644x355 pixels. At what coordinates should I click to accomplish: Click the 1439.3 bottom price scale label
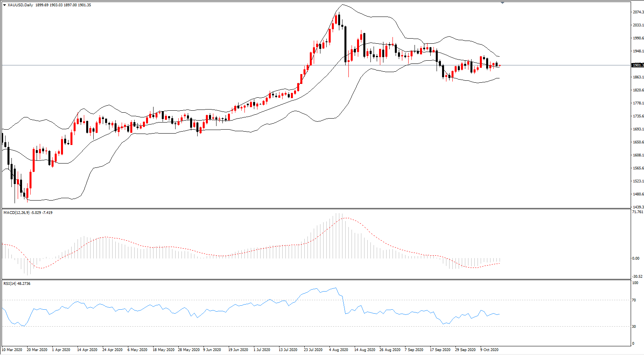[638, 207]
